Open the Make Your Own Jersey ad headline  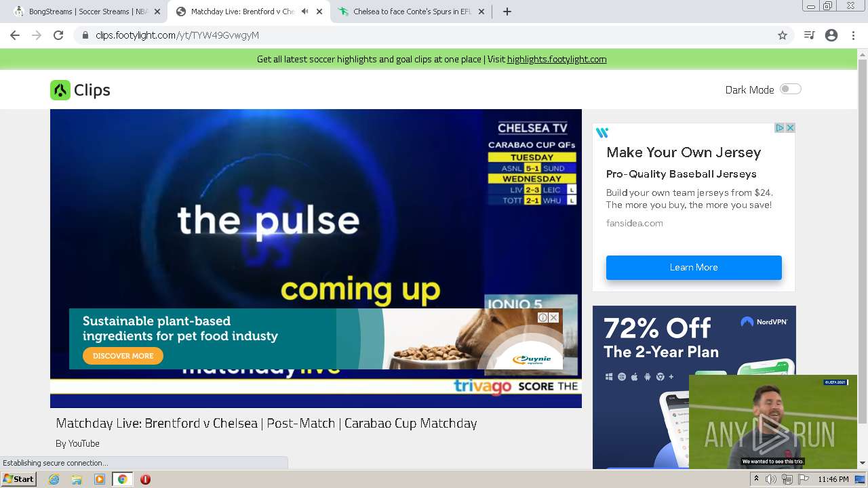pos(684,152)
